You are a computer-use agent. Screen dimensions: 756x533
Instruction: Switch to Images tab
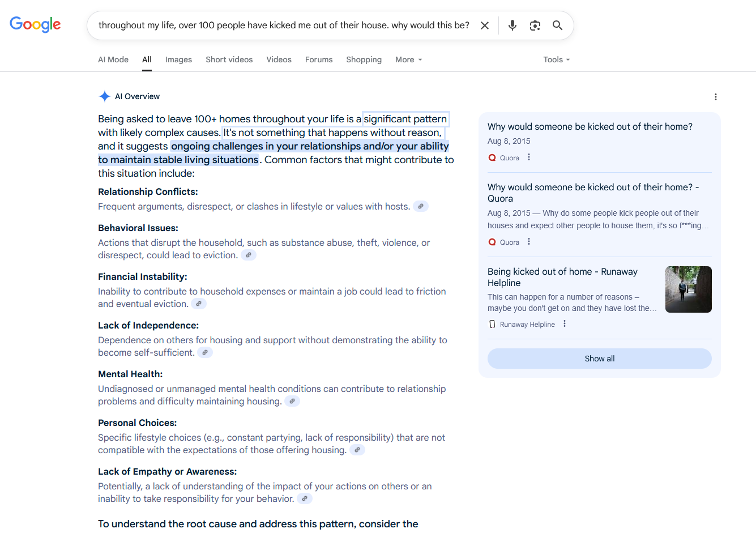178,59
